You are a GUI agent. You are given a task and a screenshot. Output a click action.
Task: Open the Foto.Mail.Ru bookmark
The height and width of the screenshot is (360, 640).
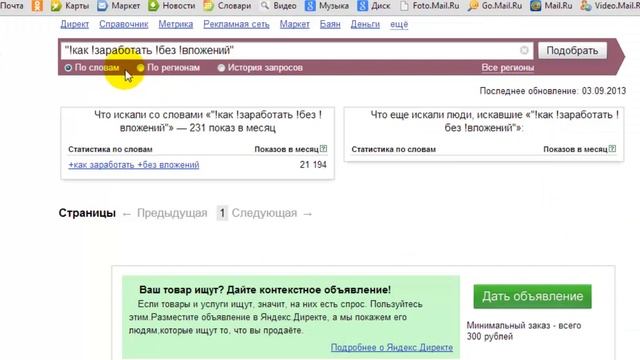click(x=429, y=6)
